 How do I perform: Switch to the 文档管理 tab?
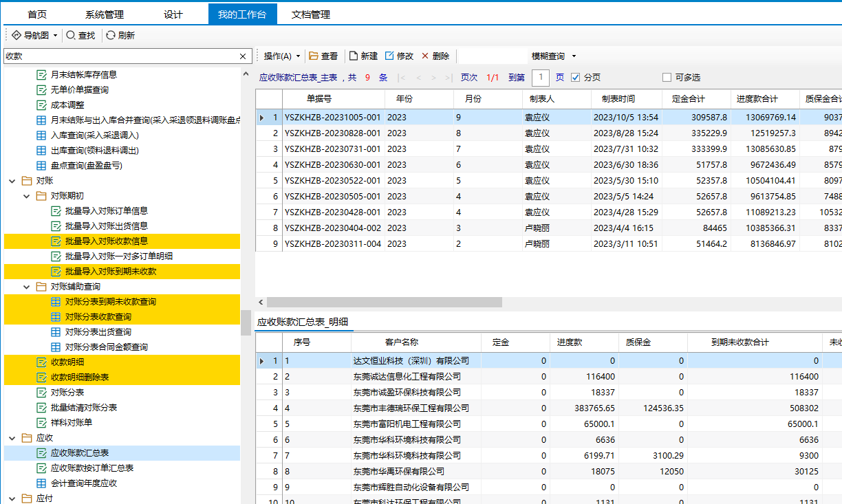pyautogui.click(x=311, y=14)
